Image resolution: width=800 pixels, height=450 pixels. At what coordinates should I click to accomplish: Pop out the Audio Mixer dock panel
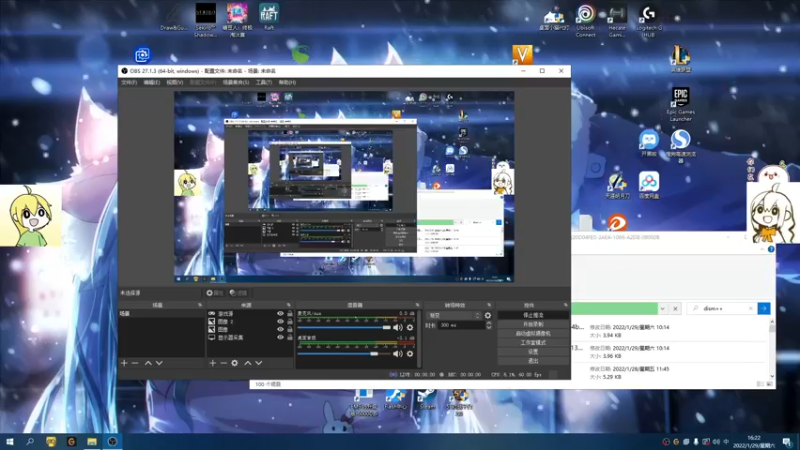[417, 305]
